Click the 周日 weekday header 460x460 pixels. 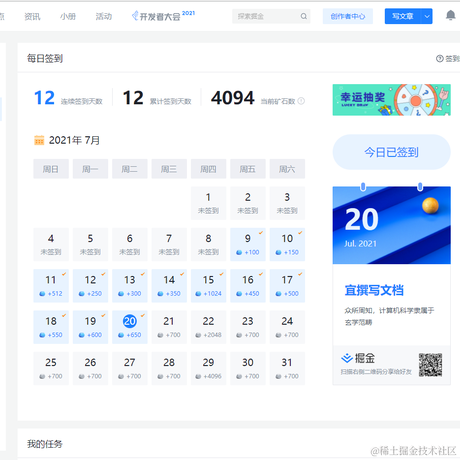[51, 169]
